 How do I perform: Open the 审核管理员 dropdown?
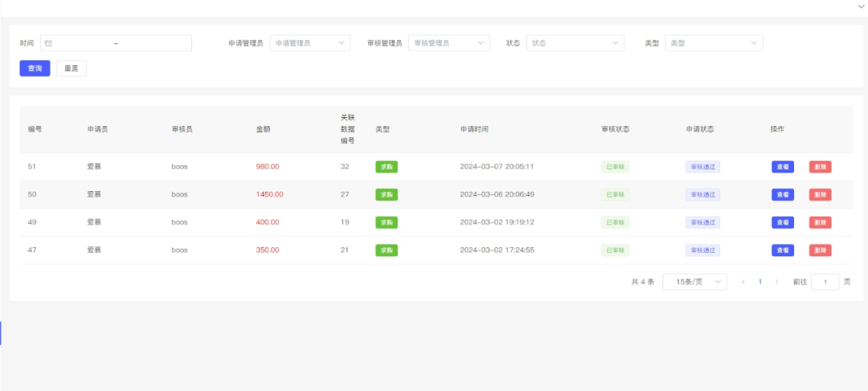pyautogui.click(x=448, y=43)
